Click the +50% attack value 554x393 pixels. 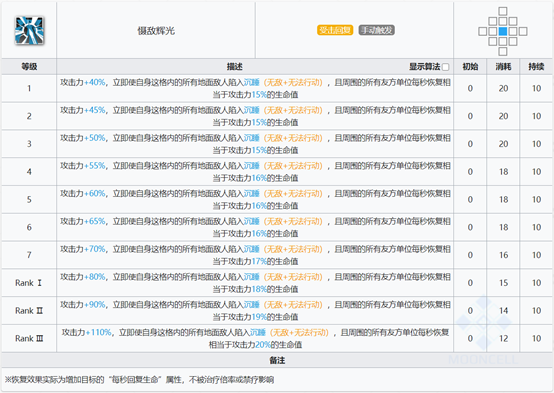point(95,138)
